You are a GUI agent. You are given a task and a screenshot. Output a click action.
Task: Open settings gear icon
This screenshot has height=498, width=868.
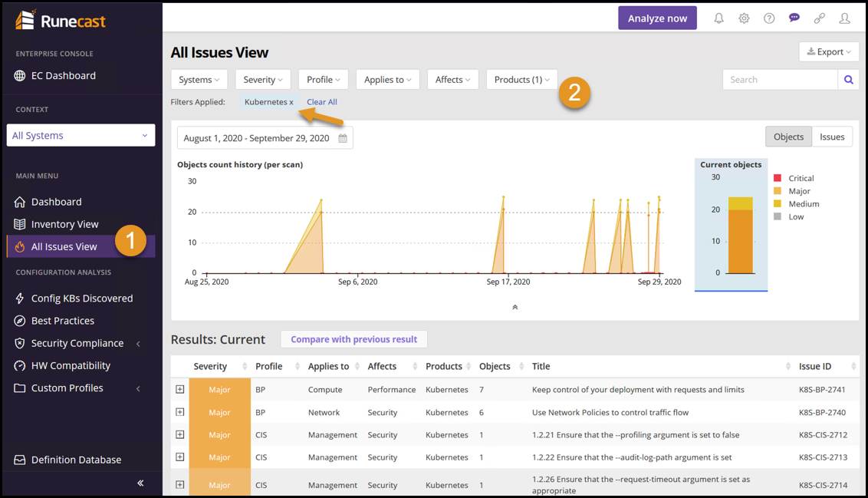[744, 18]
